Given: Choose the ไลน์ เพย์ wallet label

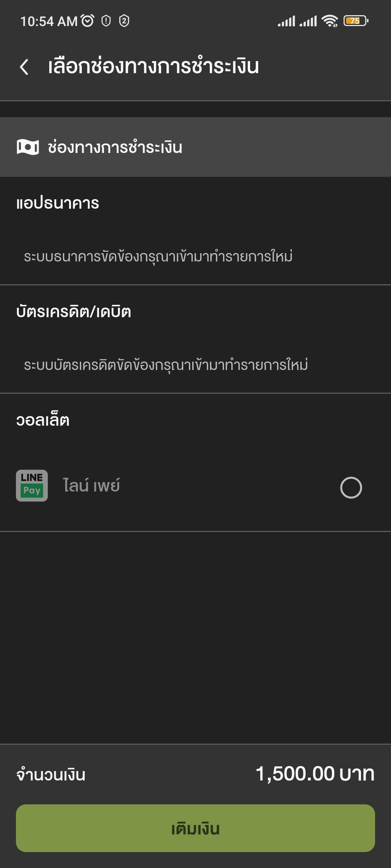Looking at the screenshot, I should 91,486.
